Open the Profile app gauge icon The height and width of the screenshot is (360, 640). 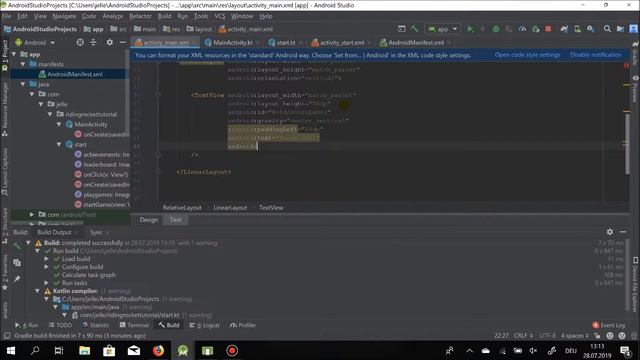coord(522,29)
